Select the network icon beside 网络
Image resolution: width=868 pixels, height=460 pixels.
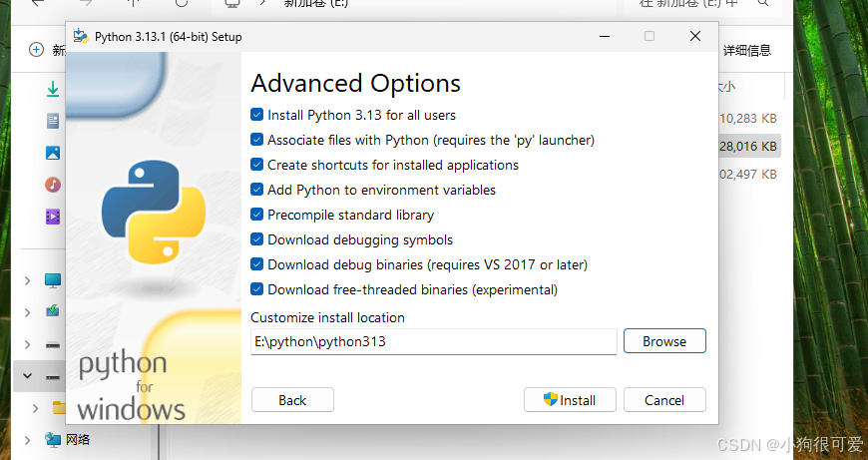pos(53,440)
